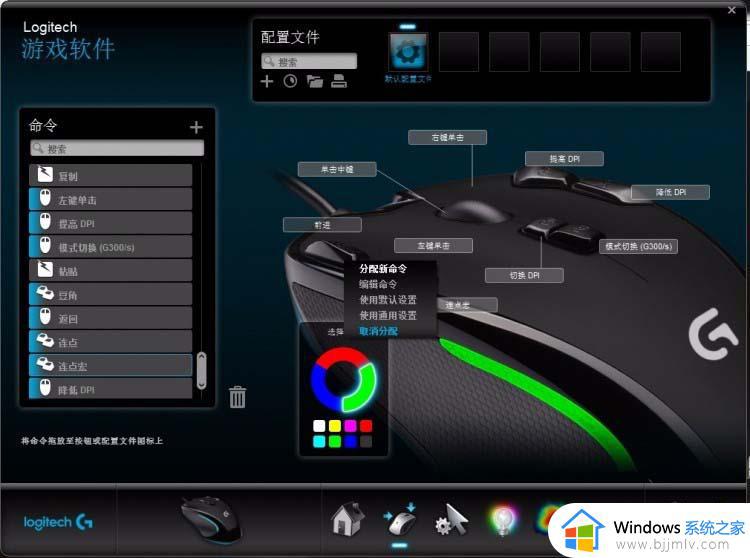The image size is (750, 558).
Task: Pick the white color swatch
Action: pyautogui.click(x=319, y=426)
